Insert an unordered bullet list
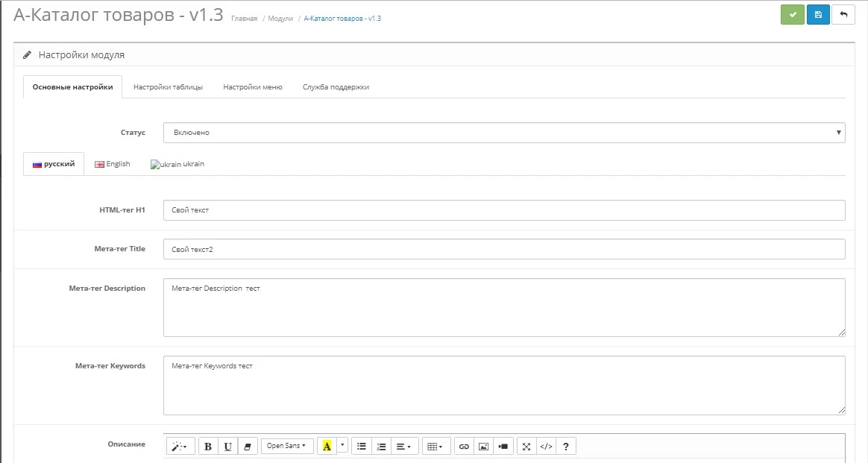868x463 pixels. (x=362, y=447)
